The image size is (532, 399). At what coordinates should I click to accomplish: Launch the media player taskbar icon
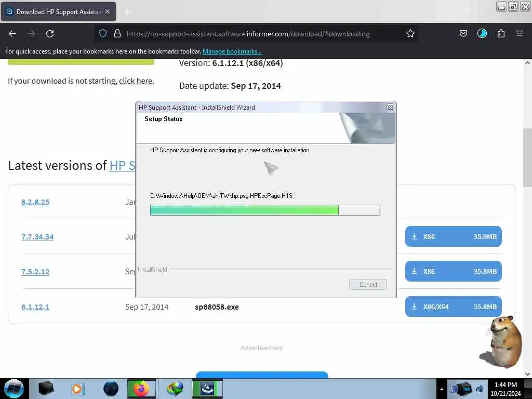[x=77, y=389]
